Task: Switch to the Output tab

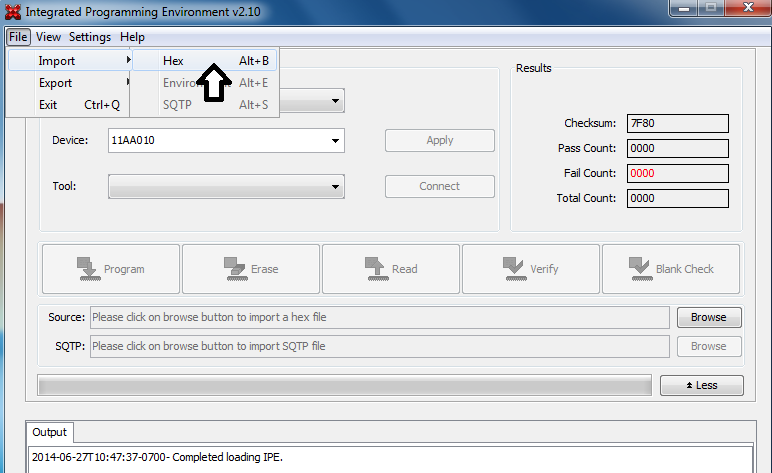Action: pos(50,432)
